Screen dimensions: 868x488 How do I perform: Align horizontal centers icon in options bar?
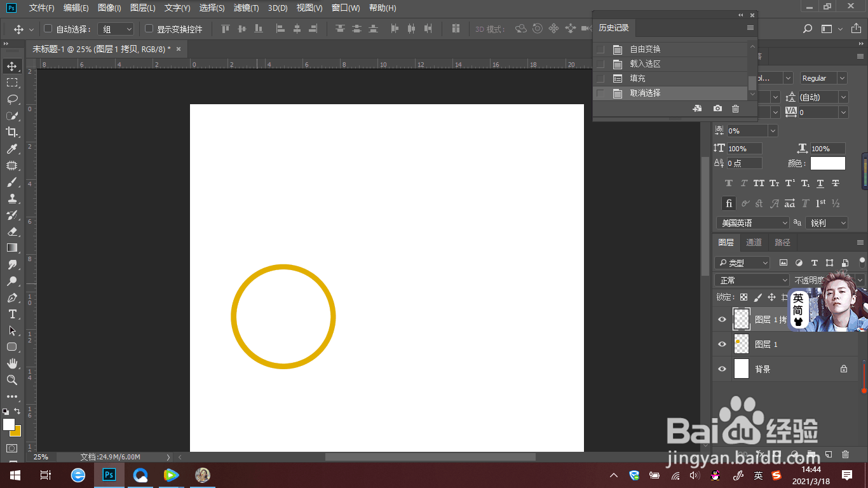tap(297, 29)
